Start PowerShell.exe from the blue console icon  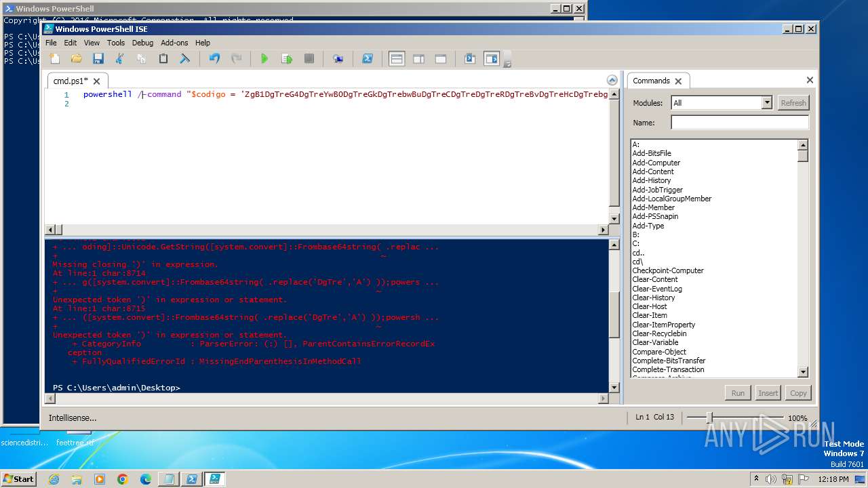click(367, 59)
